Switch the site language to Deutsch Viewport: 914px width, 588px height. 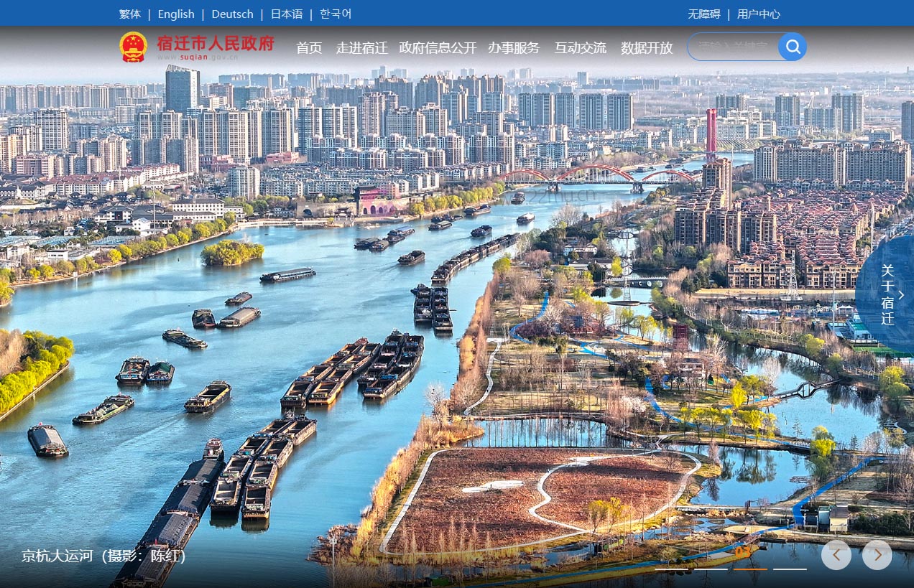click(232, 14)
